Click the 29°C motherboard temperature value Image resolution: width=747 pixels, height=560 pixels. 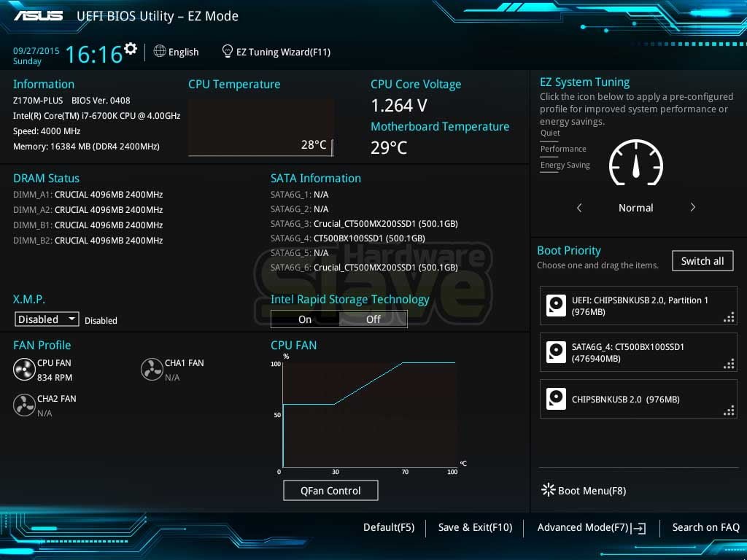389,147
